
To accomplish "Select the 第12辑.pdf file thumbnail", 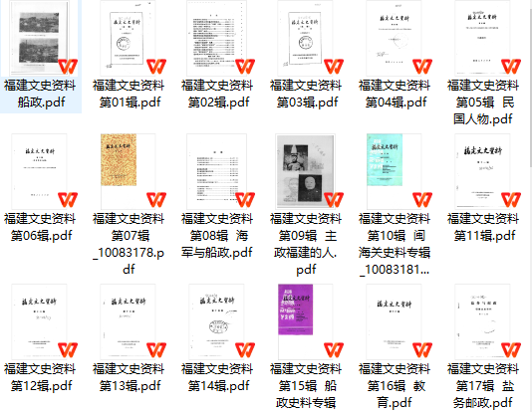I will [x=40, y=321].
